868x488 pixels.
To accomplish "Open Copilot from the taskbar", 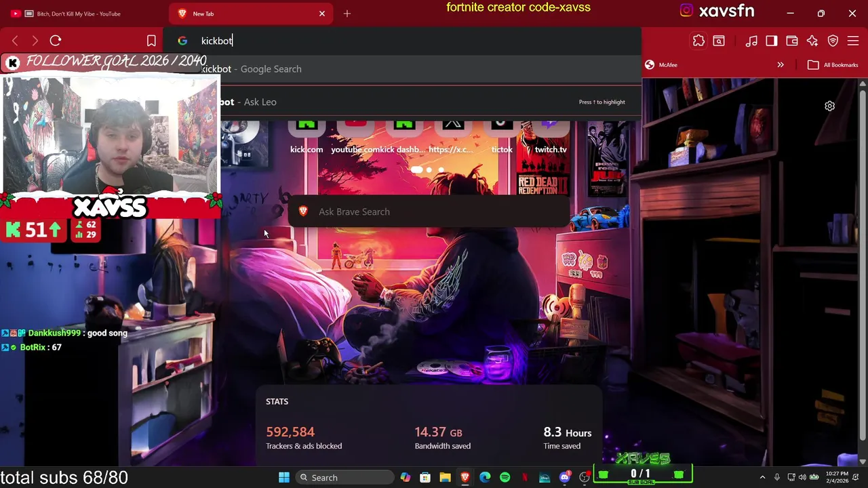I will 405,478.
